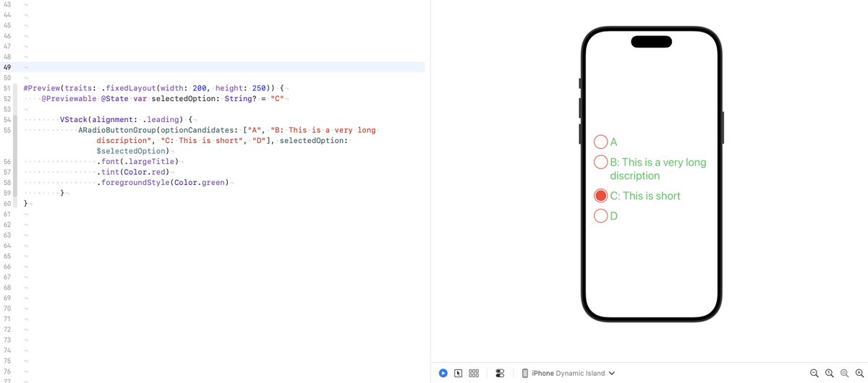
Task: Open the iPhone Dynamic Island device picker
Action: tap(569, 373)
